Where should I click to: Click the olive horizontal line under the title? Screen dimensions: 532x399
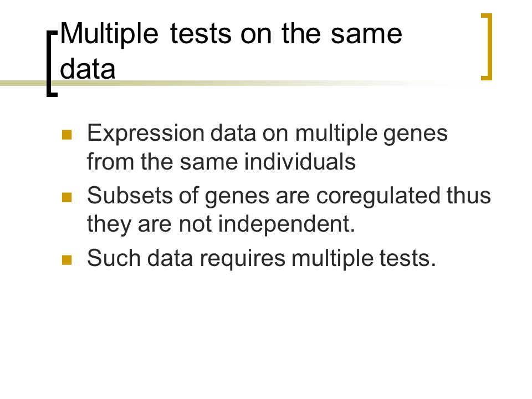pos(244,83)
